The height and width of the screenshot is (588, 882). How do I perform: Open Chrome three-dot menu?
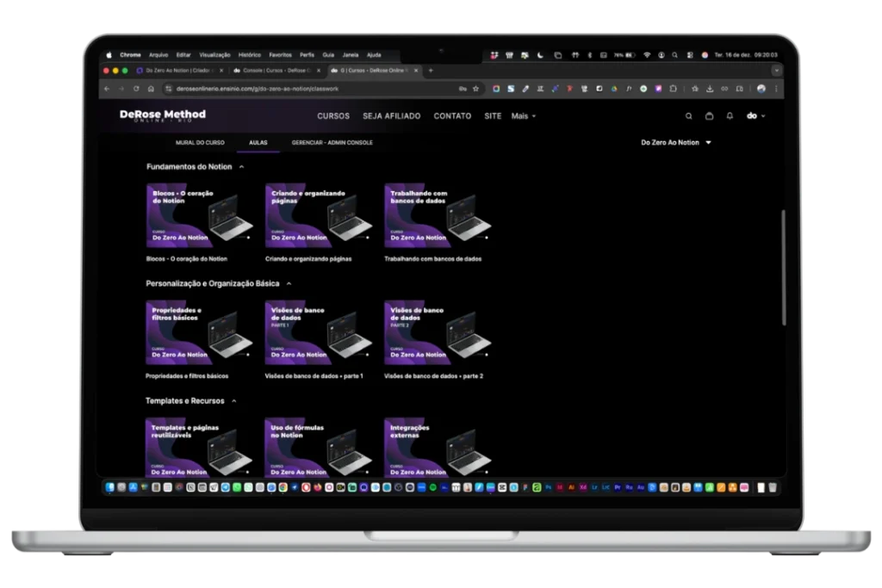(776, 89)
